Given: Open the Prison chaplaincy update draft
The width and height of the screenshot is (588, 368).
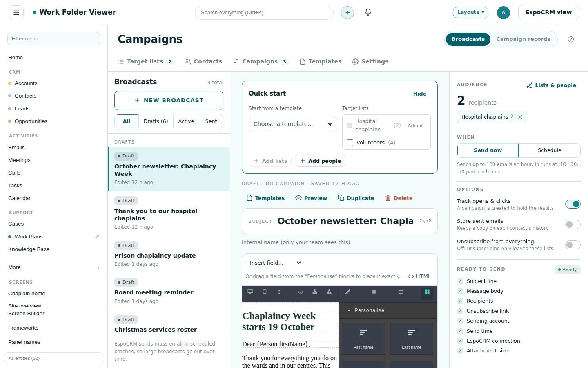Looking at the screenshot, I should 169,255.
